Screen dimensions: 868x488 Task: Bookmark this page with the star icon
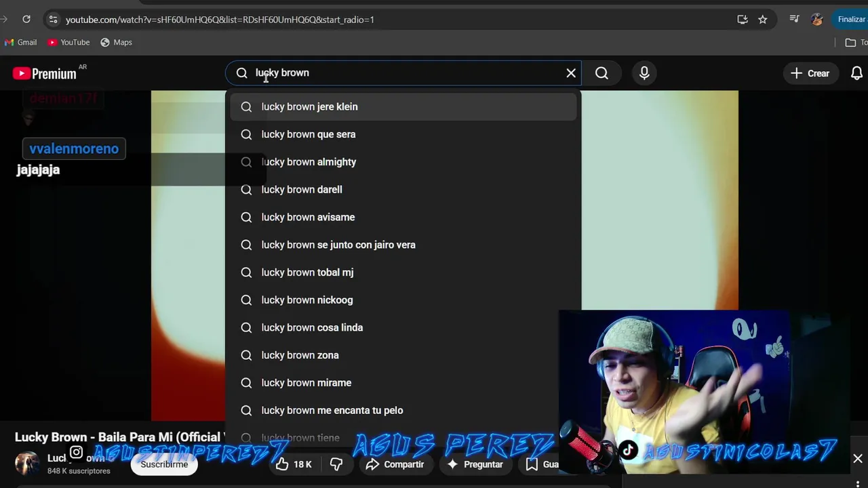pyautogui.click(x=763, y=20)
